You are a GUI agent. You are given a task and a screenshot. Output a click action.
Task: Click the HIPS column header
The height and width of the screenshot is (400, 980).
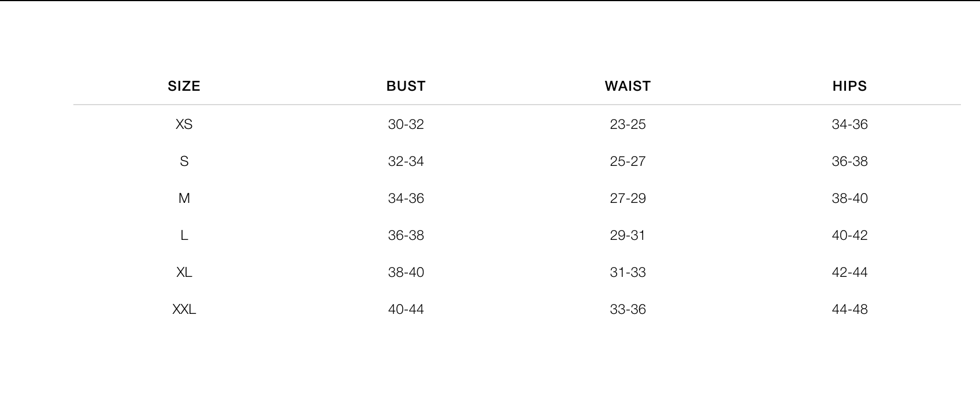(x=849, y=86)
